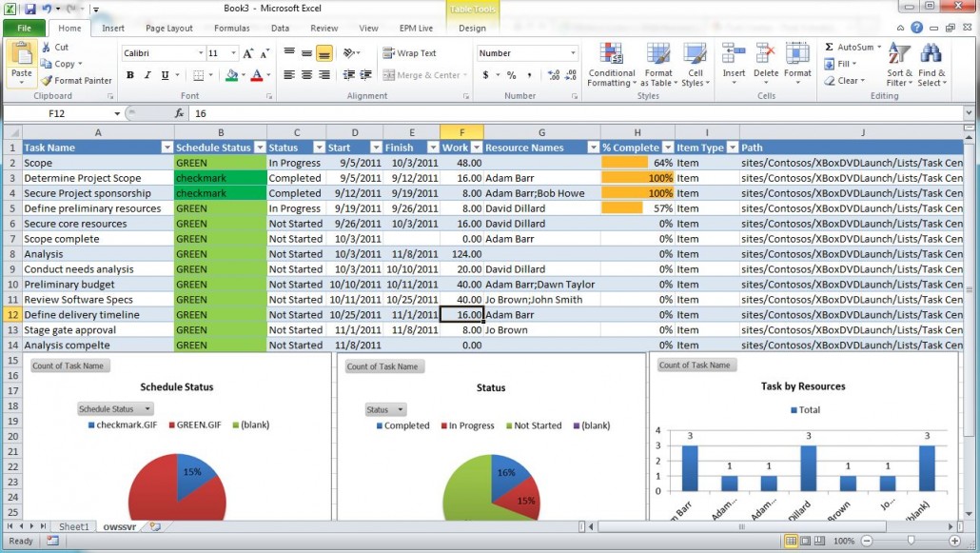980x553 pixels.
Task: Click Increase Decimal
Action: 553,75
